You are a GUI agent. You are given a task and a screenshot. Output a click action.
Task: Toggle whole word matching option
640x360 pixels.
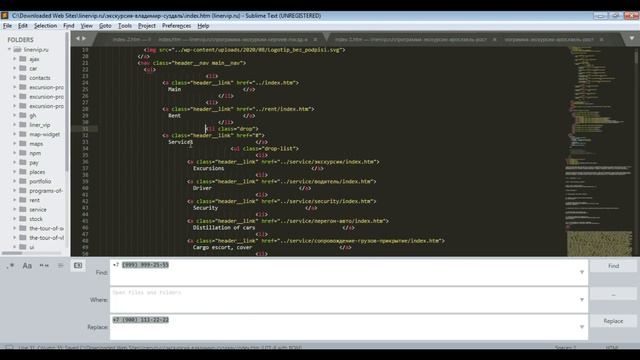[44, 266]
